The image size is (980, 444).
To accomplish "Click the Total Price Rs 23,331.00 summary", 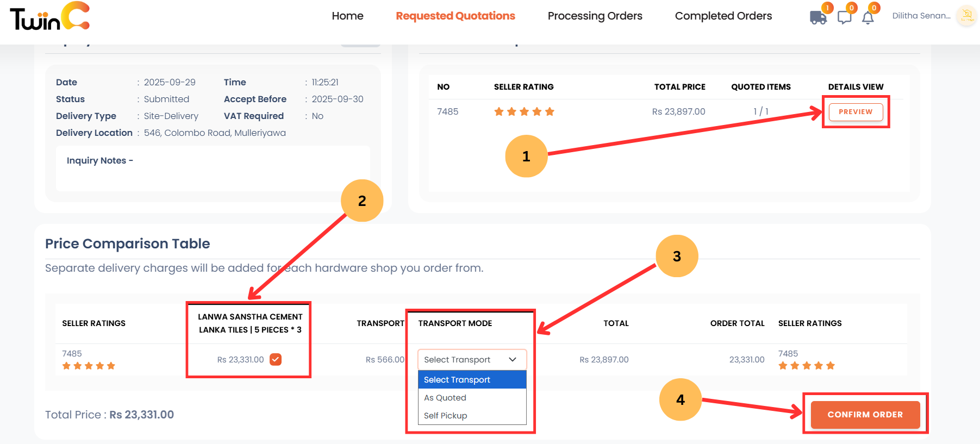I will pyautogui.click(x=109, y=415).
